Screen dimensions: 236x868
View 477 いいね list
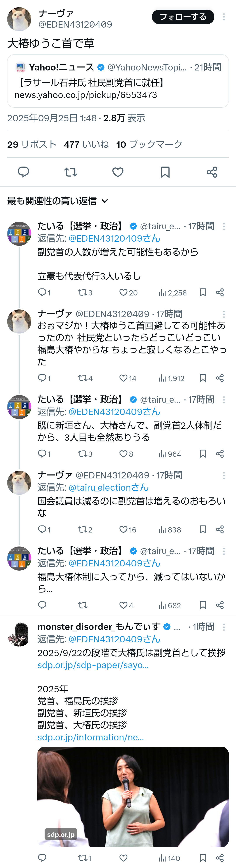click(86, 144)
